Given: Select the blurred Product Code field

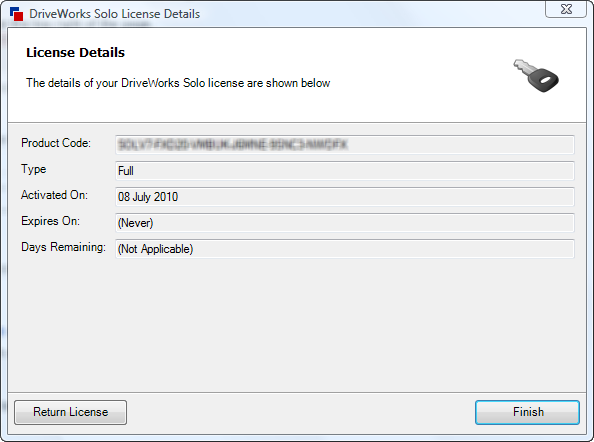Looking at the screenshot, I should coord(345,145).
